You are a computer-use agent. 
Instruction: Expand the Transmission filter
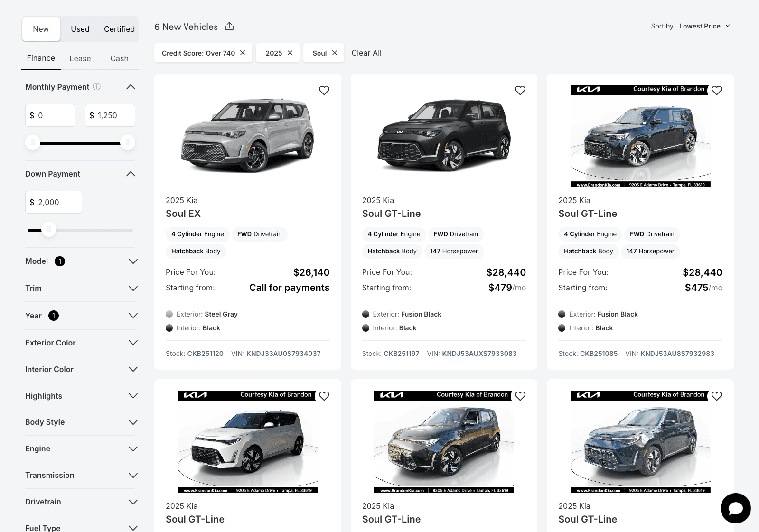tap(80, 475)
